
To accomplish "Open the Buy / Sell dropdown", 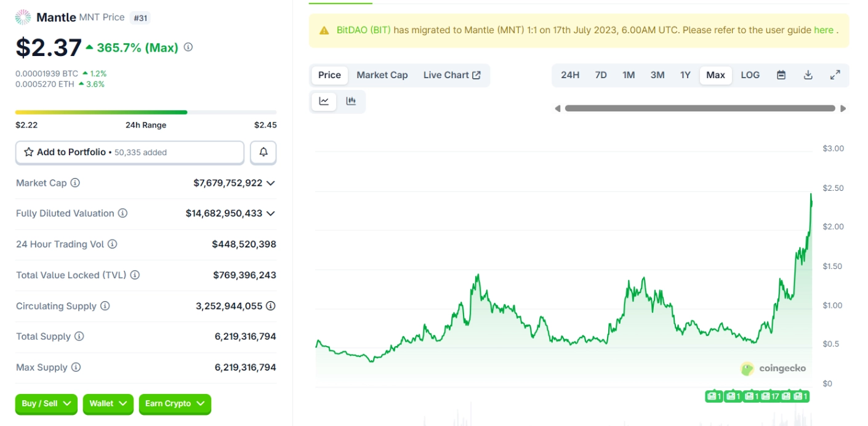I will 46,404.
